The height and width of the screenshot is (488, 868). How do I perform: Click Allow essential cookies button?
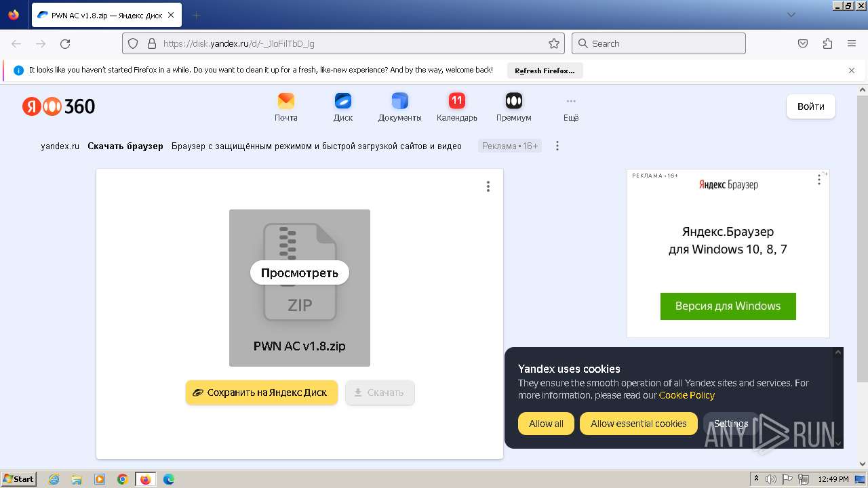(639, 424)
